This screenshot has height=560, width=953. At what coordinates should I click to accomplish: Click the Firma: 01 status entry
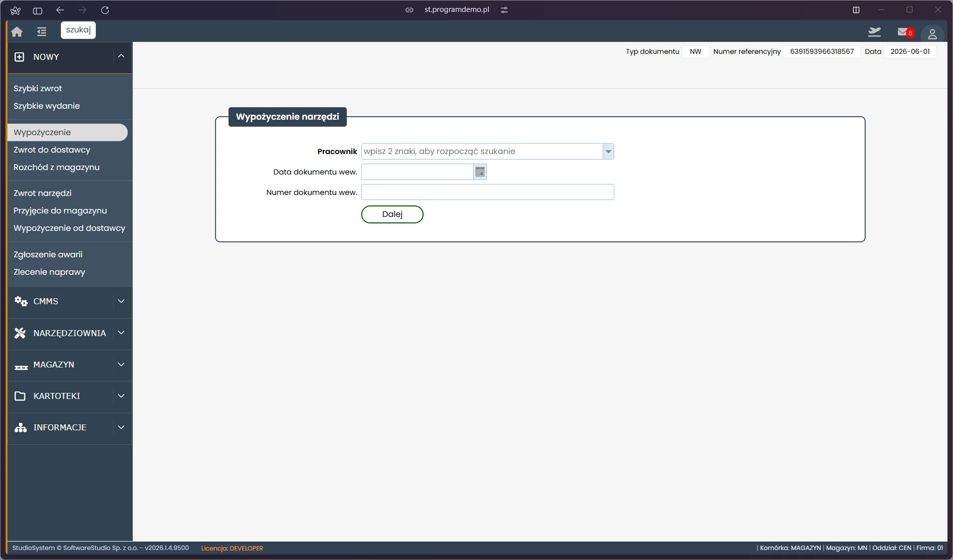tap(930, 548)
